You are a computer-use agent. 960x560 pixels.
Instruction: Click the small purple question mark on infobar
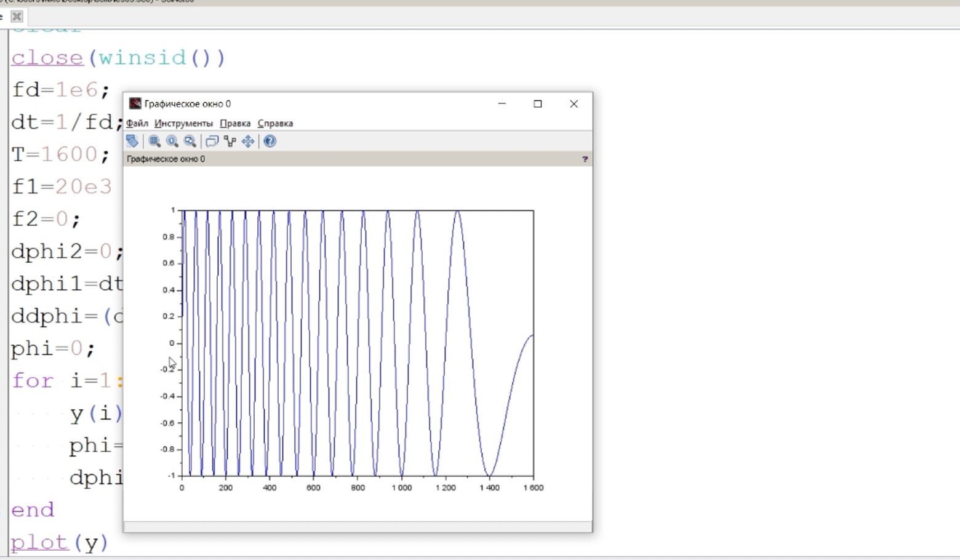[x=585, y=159]
